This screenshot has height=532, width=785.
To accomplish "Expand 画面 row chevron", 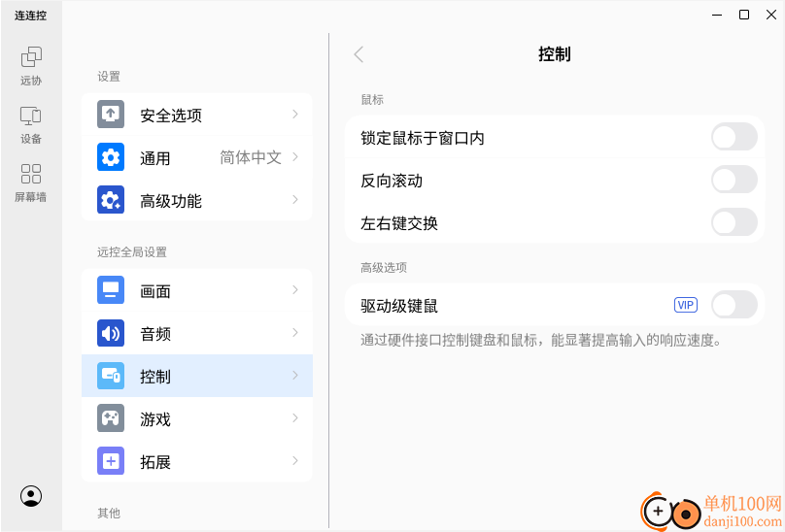I will [x=295, y=290].
